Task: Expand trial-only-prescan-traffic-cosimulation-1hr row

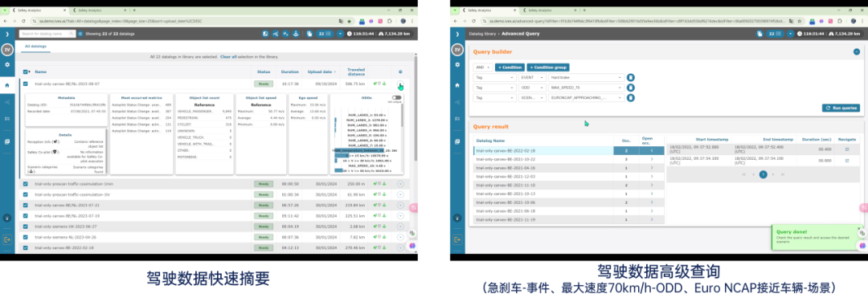Action: 400,194
